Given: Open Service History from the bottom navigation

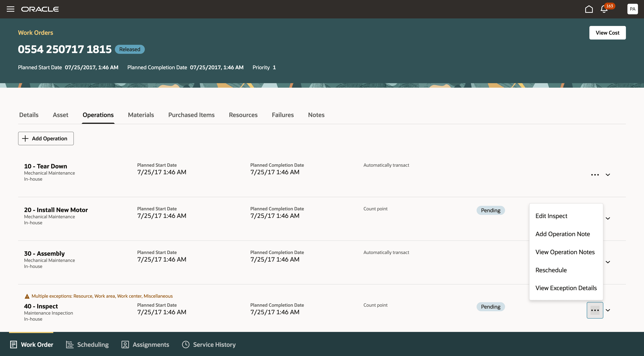Looking at the screenshot, I should pos(209,345).
